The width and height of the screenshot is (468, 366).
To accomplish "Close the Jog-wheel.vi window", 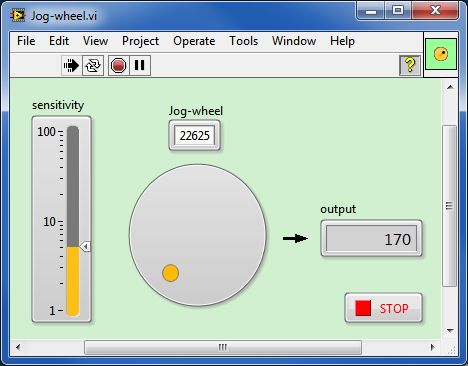I will click(x=436, y=11).
